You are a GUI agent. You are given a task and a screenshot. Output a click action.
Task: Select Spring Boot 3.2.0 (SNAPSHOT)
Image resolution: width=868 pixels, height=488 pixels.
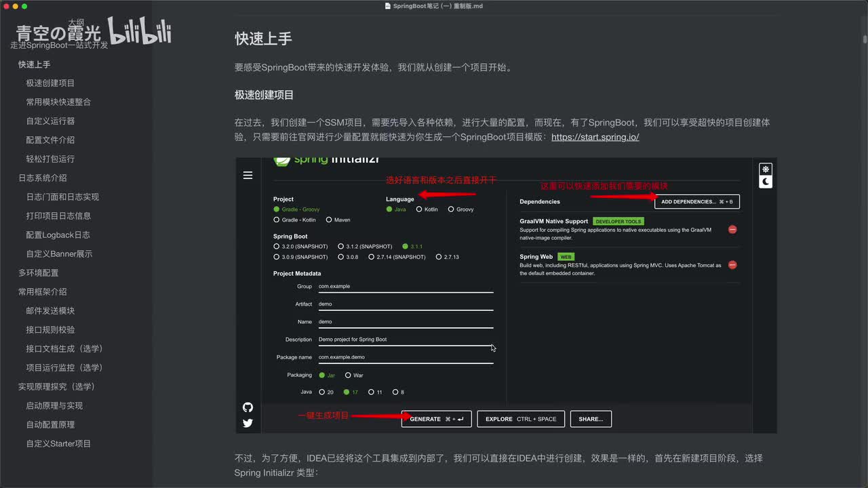[x=300, y=247]
